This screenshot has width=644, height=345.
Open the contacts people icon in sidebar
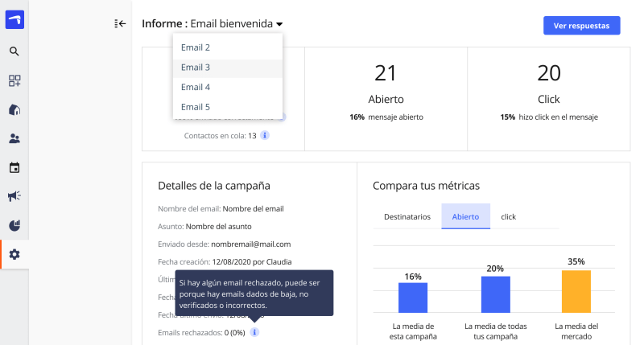[14, 138]
